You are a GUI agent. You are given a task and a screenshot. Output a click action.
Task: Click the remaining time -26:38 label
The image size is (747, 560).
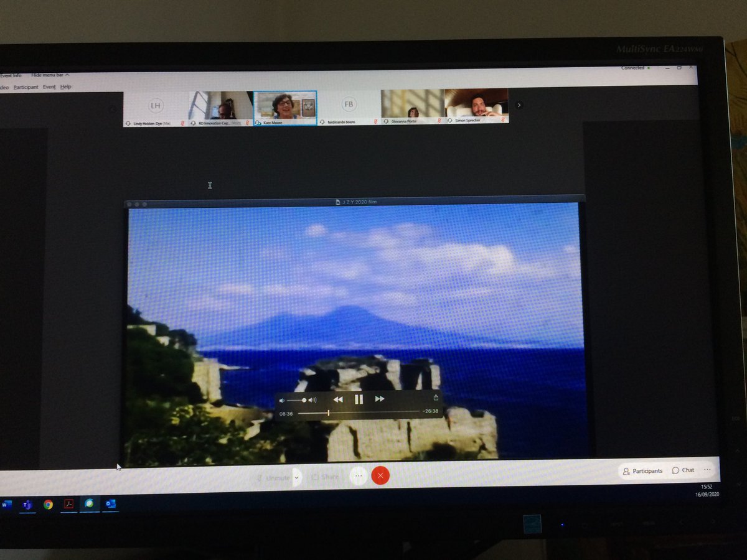[430, 411]
